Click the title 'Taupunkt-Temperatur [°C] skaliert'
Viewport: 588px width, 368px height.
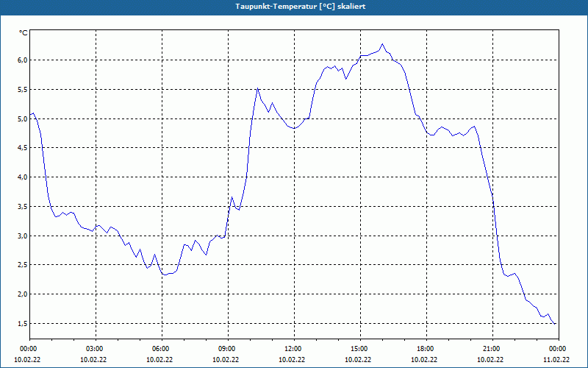pos(301,7)
